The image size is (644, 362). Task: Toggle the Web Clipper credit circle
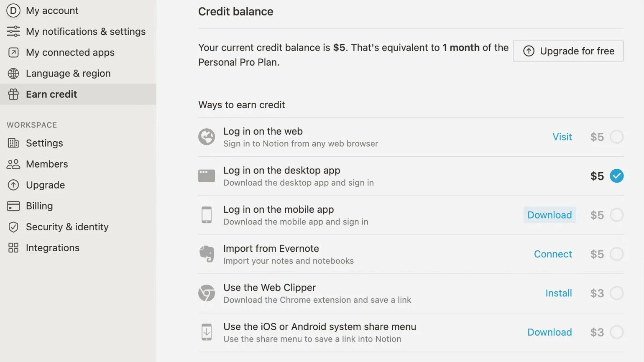(x=616, y=293)
